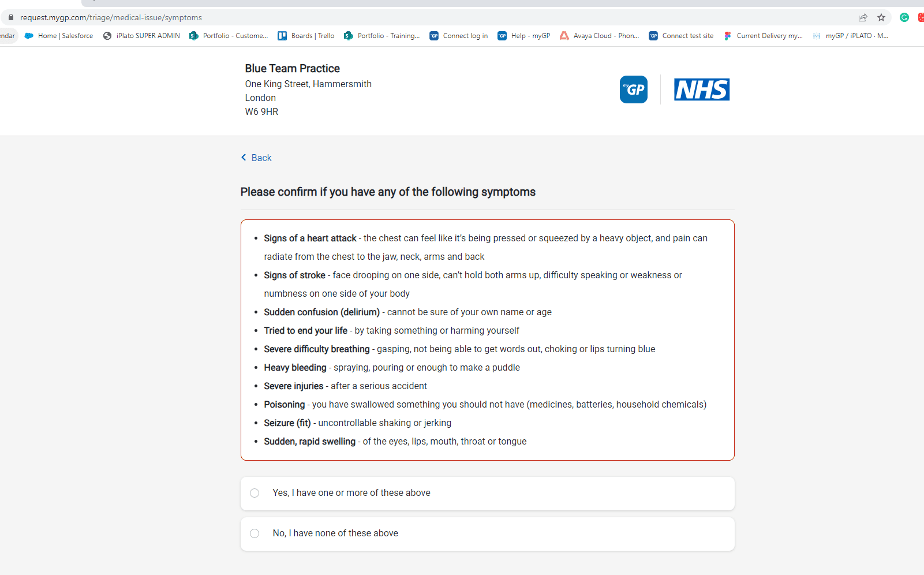Go Back to previous triage step
The image size is (924, 575).
256,158
